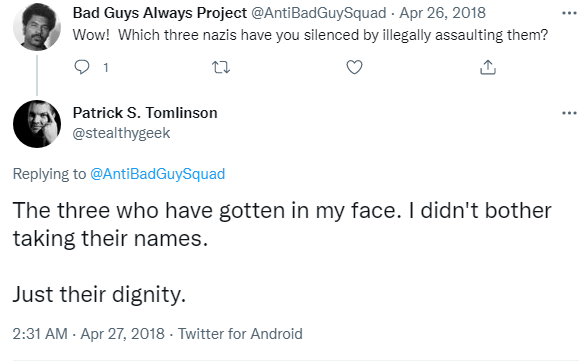Click the Bad Guys Always Project profile avatar
Image resolution: width=586 pixels, height=364 pixels.
click(37, 26)
